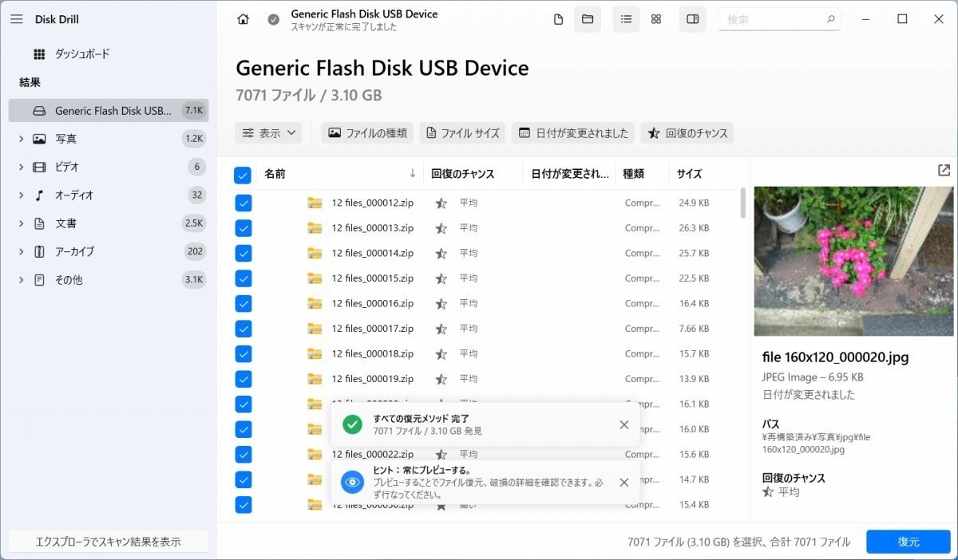The image size is (958, 560).
Task: Sort by サイズ column header
Action: [690, 173]
